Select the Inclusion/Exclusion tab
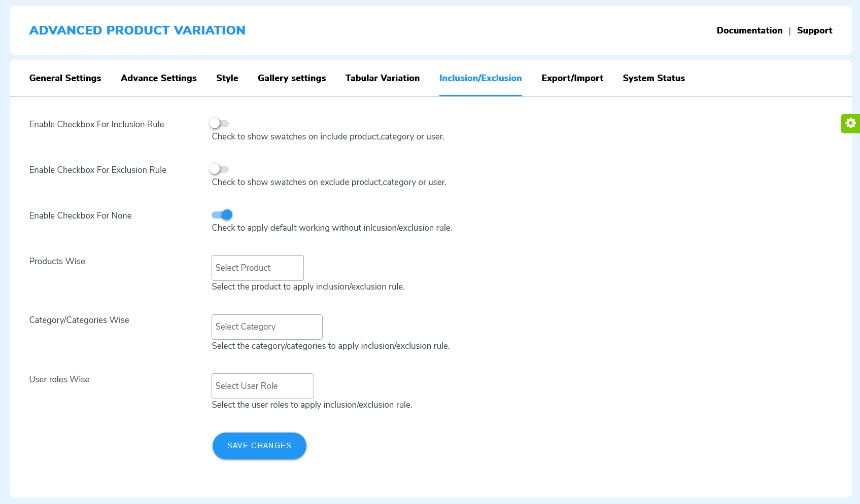 (480, 78)
